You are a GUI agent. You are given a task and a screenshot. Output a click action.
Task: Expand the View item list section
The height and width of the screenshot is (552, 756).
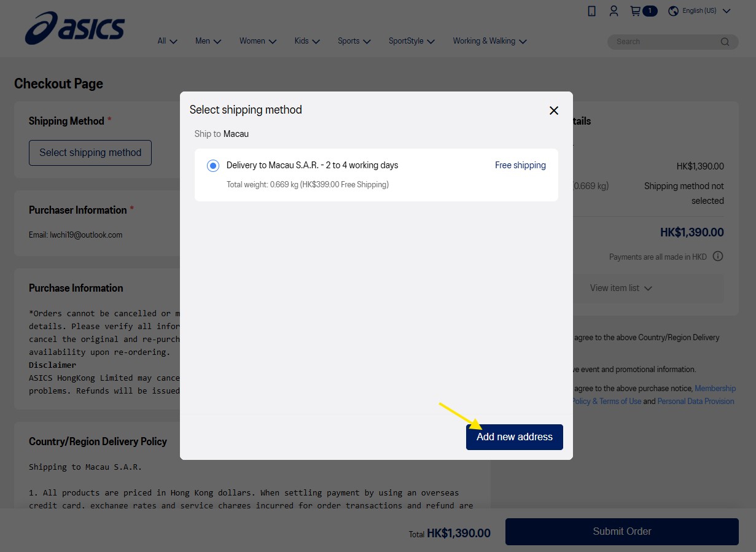621,288
